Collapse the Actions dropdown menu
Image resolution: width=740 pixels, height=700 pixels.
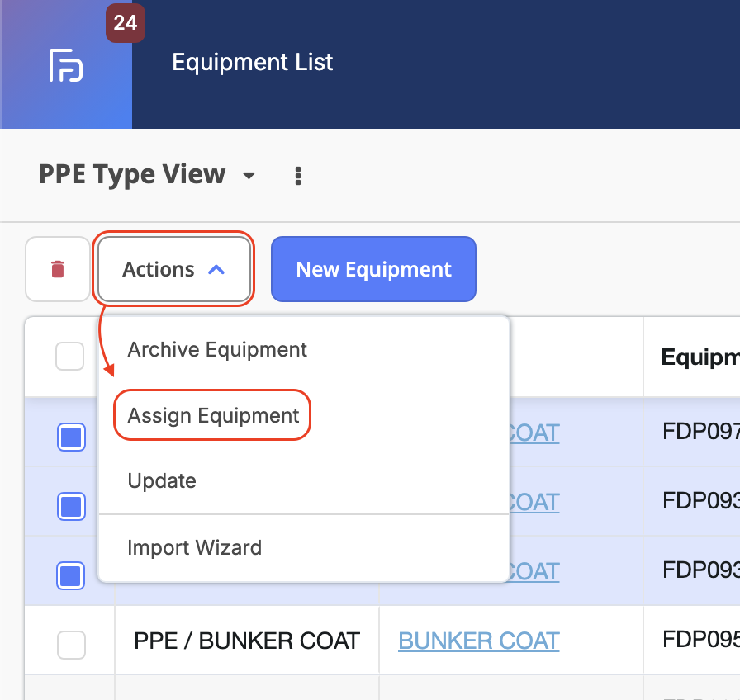173,269
